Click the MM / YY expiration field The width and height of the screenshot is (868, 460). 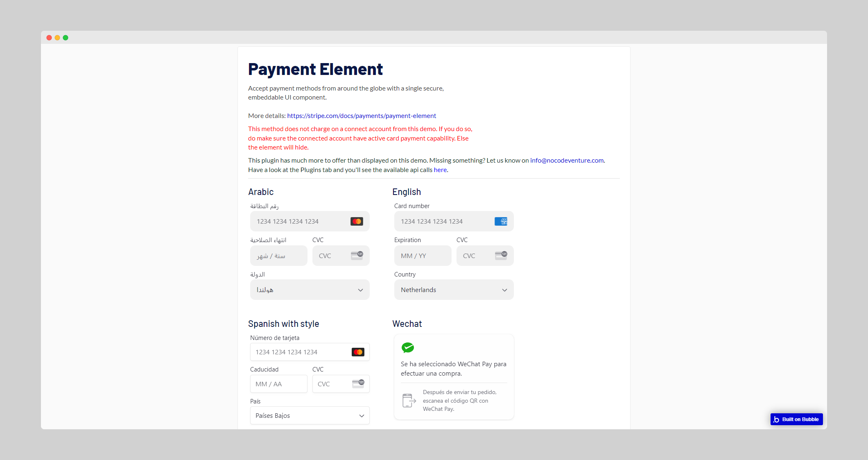pos(423,256)
